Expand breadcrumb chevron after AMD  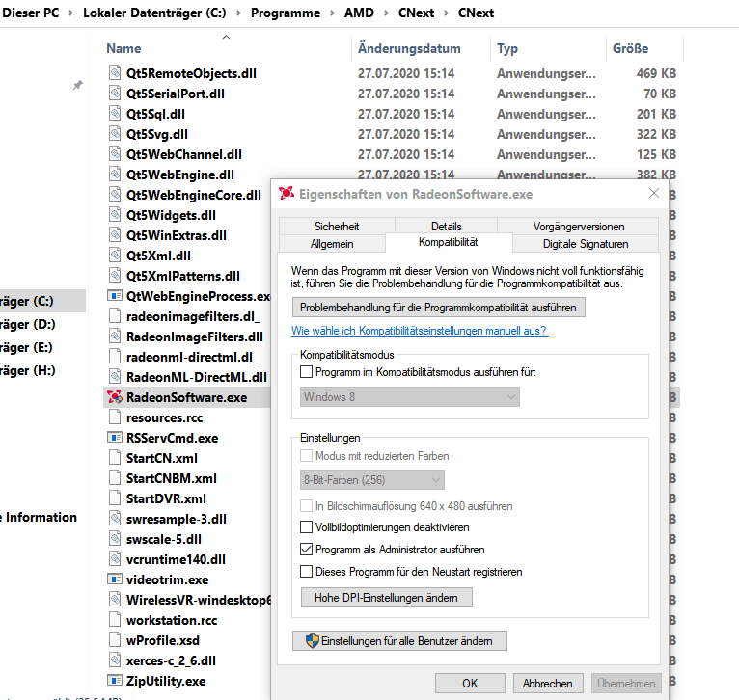click(386, 13)
